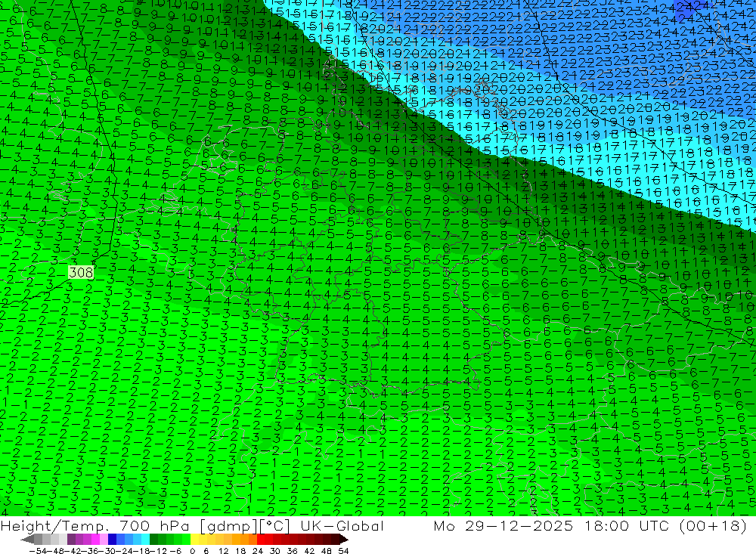Click the cyan -18 legend swatch
756x554 pixels.
145,540
